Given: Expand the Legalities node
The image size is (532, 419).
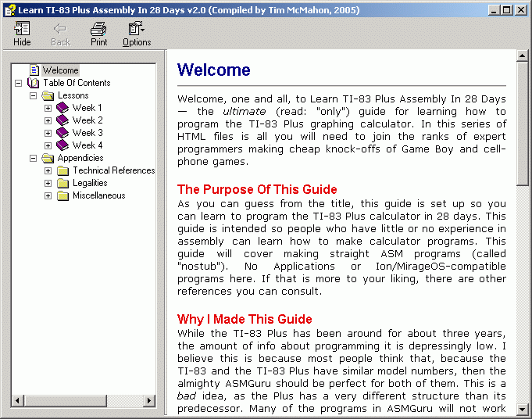Looking at the screenshot, I should [x=48, y=184].
